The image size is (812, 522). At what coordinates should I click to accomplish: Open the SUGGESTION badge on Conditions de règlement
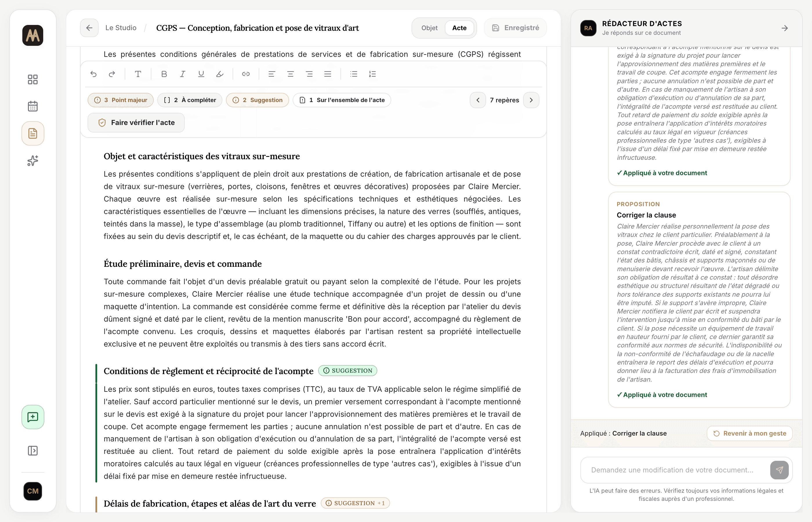click(348, 371)
